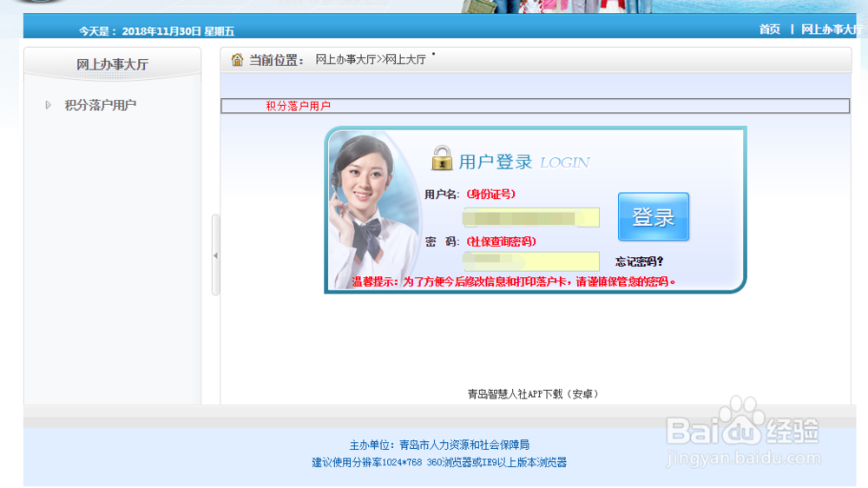The image size is (868, 488).
Task: Click the padlock icon by 用户登录
Action: pos(442,158)
